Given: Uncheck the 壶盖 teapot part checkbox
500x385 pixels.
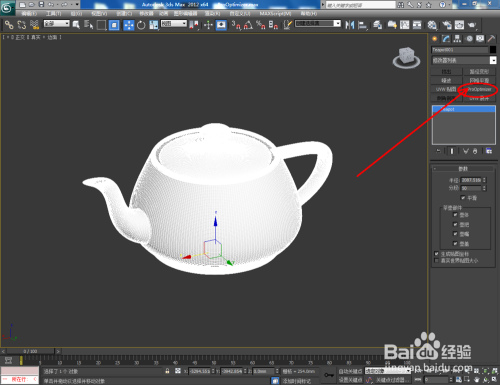Looking at the screenshot, I should 455,244.
